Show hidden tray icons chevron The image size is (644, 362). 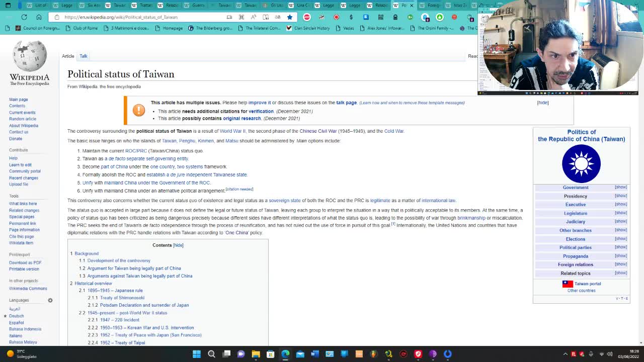point(566,354)
